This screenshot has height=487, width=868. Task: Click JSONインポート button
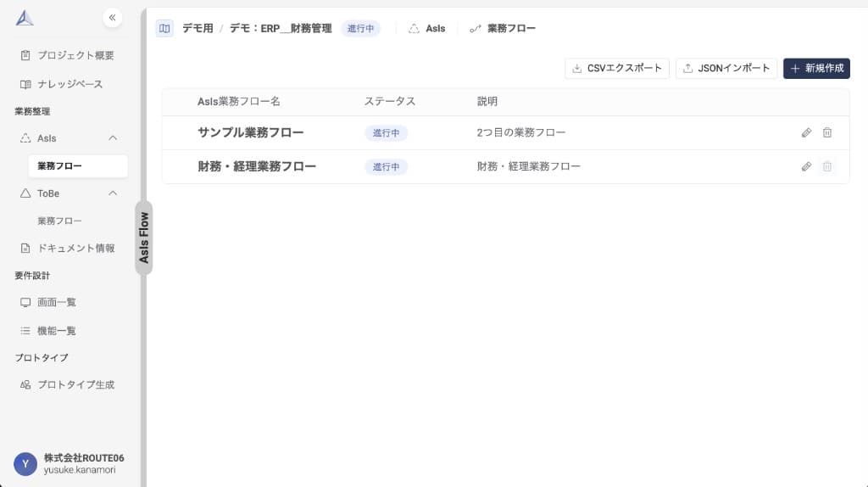726,68
